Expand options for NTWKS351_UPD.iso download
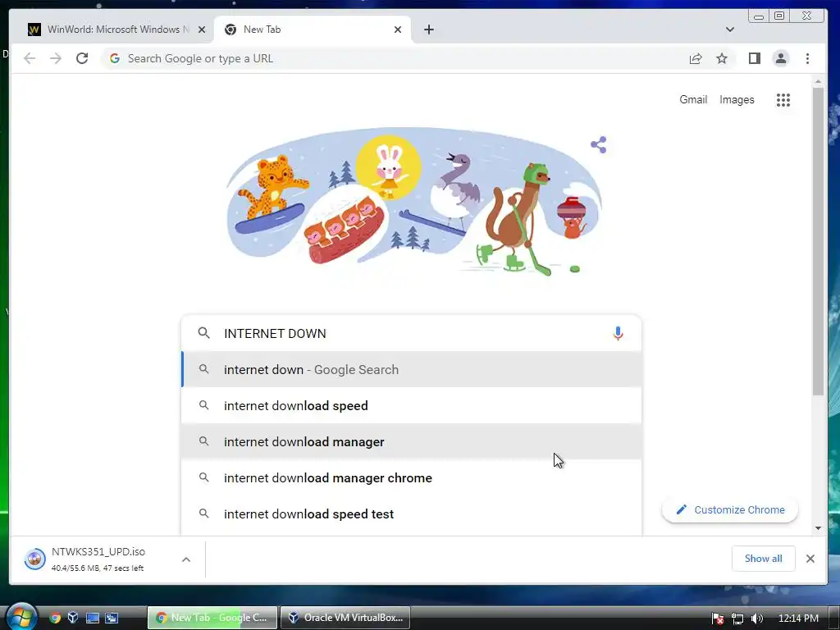 click(x=186, y=559)
